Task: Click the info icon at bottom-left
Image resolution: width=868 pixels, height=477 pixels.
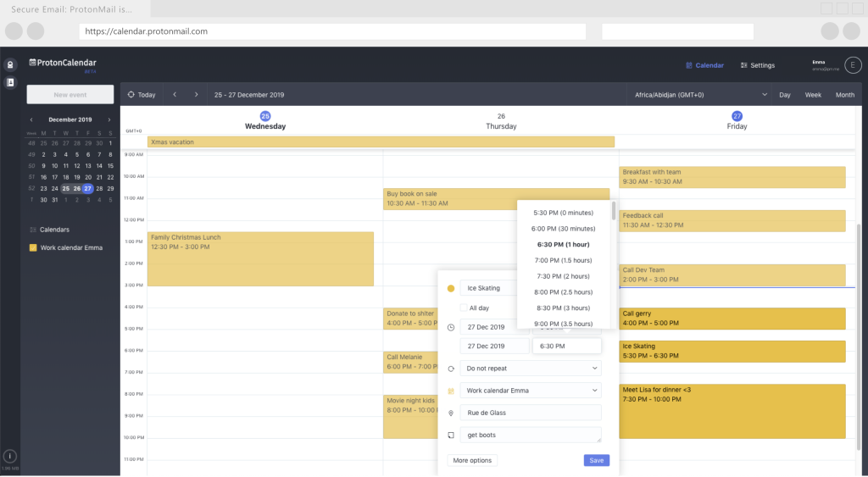Action: pyautogui.click(x=10, y=456)
